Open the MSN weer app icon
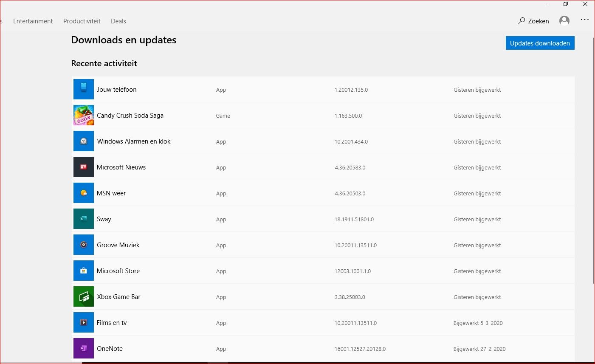595x364 pixels. (84, 193)
